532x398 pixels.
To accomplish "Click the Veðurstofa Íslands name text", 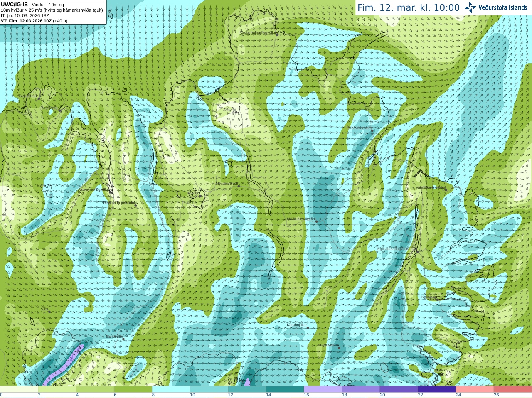I will coord(503,7).
